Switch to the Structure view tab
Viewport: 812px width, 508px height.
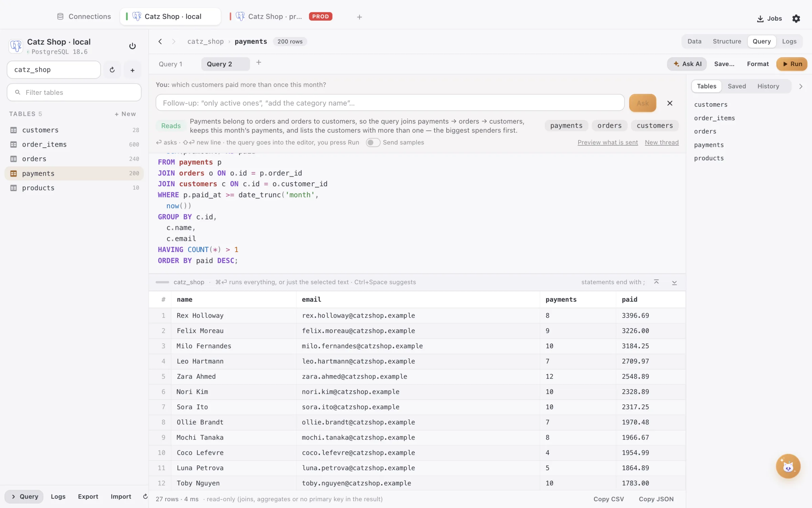pos(727,41)
